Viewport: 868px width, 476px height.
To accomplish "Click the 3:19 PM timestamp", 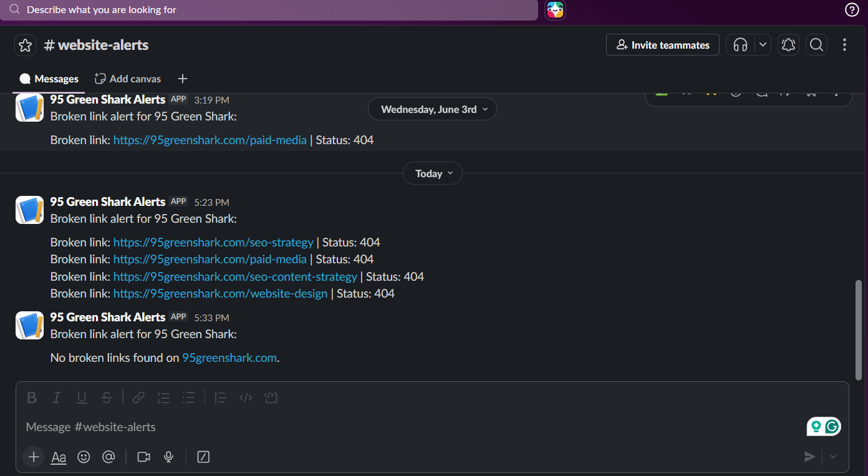I will pyautogui.click(x=211, y=100).
